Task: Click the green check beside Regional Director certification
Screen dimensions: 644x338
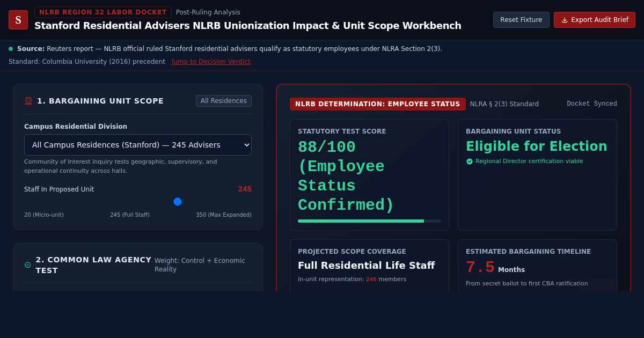Action: pos(470,161)
